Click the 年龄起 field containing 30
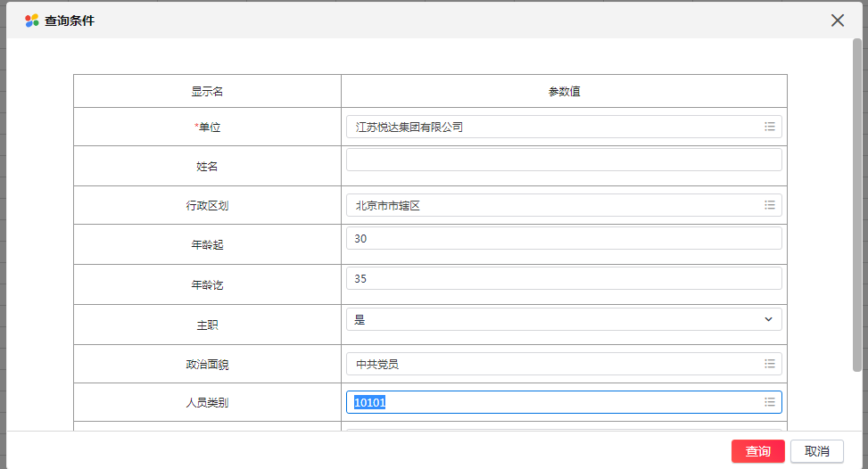 [564, 238]
